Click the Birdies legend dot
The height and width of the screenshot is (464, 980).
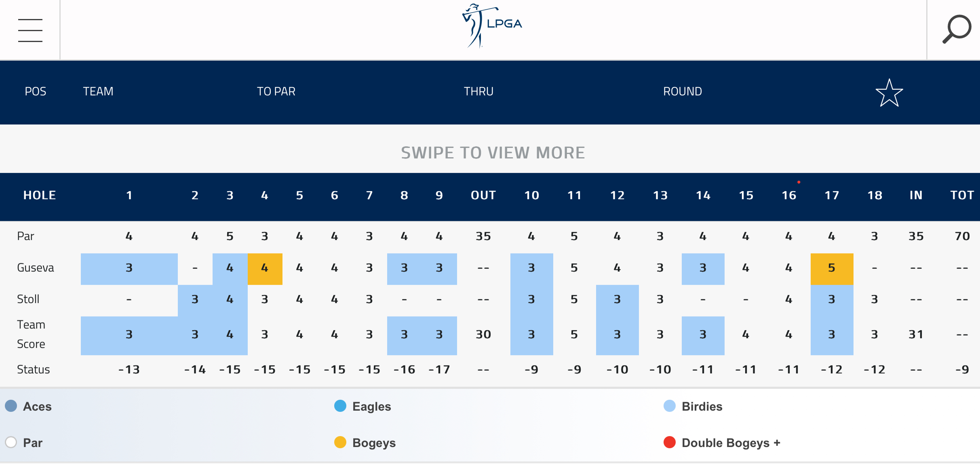click(x=670, y=406)
